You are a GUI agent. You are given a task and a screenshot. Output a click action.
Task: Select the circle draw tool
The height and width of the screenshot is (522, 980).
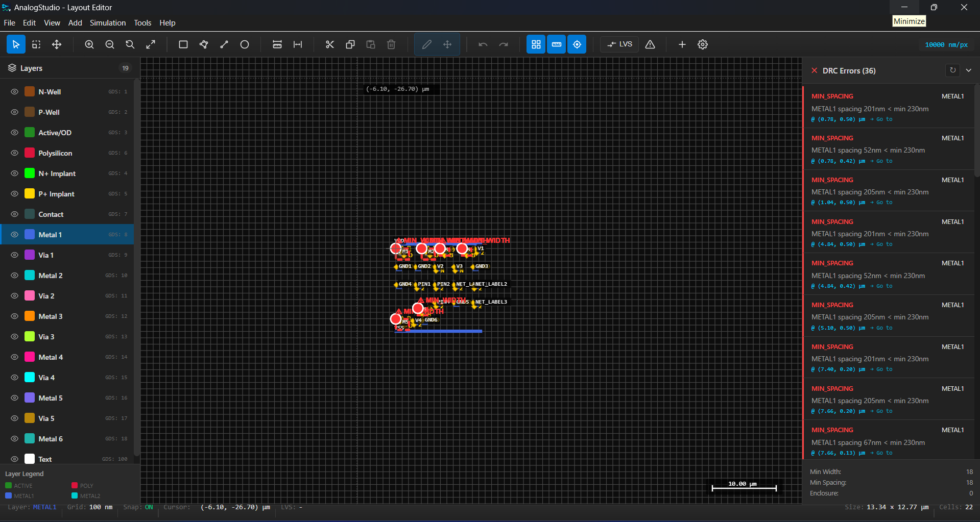click(245, 44)
